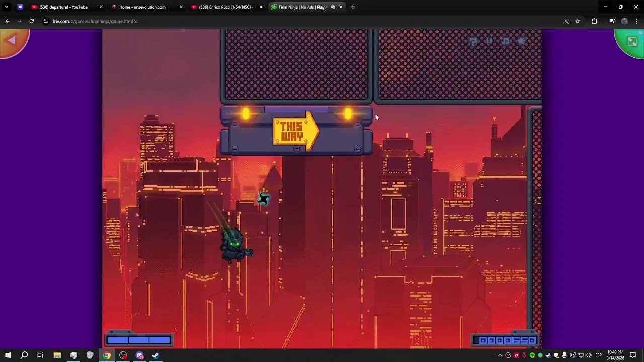Viewport: 644px width, 362px height.
Task: Open Discord from the taskbar
Action: [x=140, y=355]
